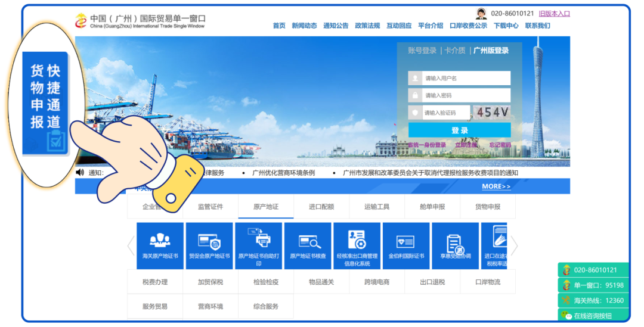Open 联系我们 in top navigation

point(538,26)
